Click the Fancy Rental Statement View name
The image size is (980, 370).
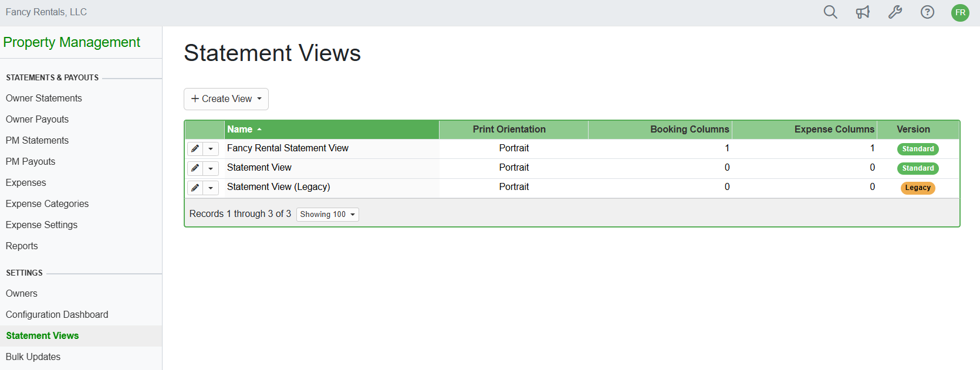coord(288,148)
